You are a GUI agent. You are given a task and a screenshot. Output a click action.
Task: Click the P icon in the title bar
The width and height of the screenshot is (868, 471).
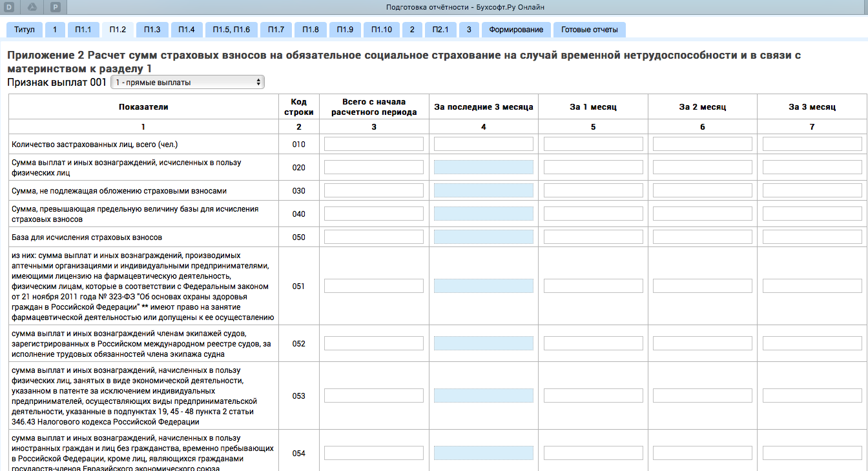[x=56, y=7]
